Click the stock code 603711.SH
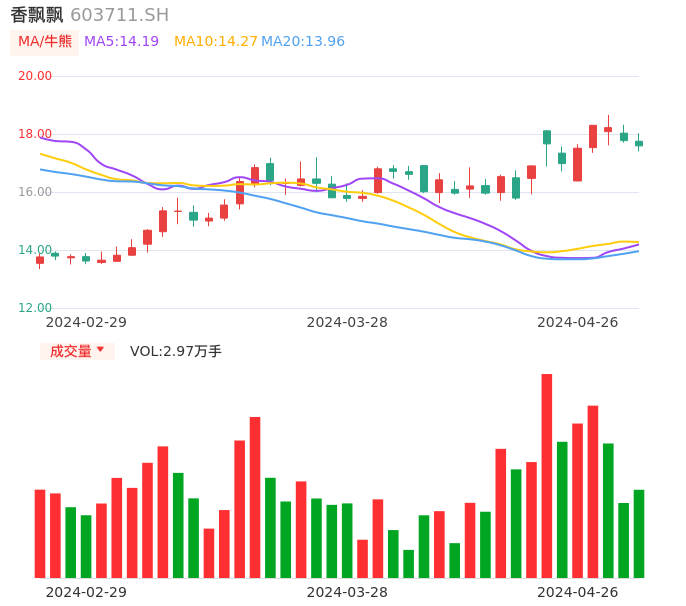The image size is (686, 606). 119,15
